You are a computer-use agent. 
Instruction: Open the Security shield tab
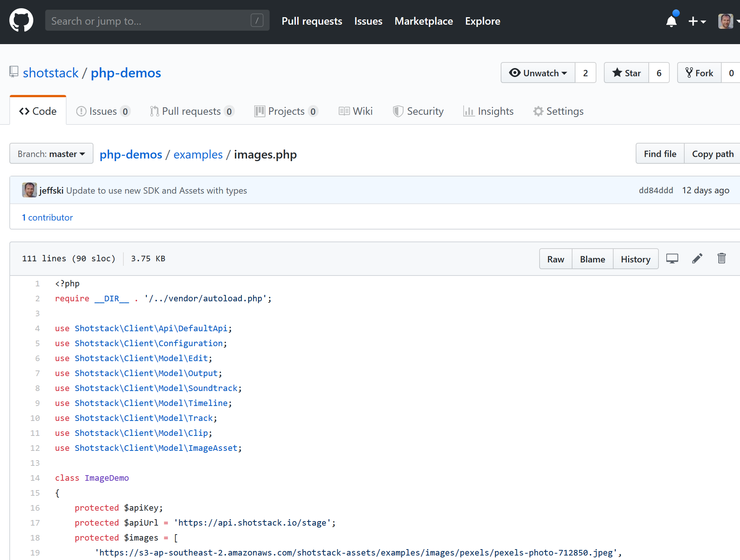click(x=418, y=111)
